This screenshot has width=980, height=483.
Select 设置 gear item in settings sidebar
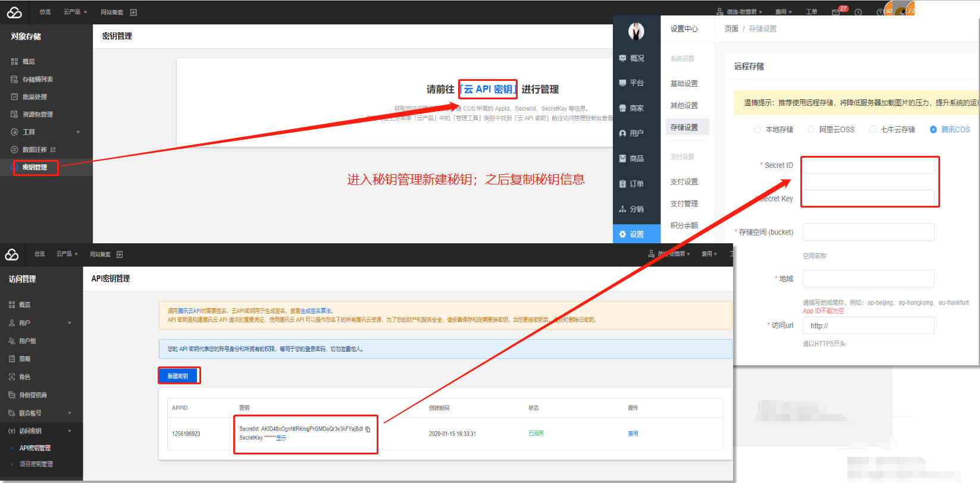point(637,234)
